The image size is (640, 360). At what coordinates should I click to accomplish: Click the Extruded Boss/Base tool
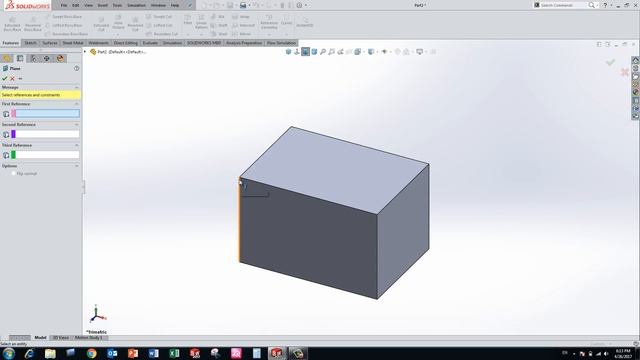[12, 24]
